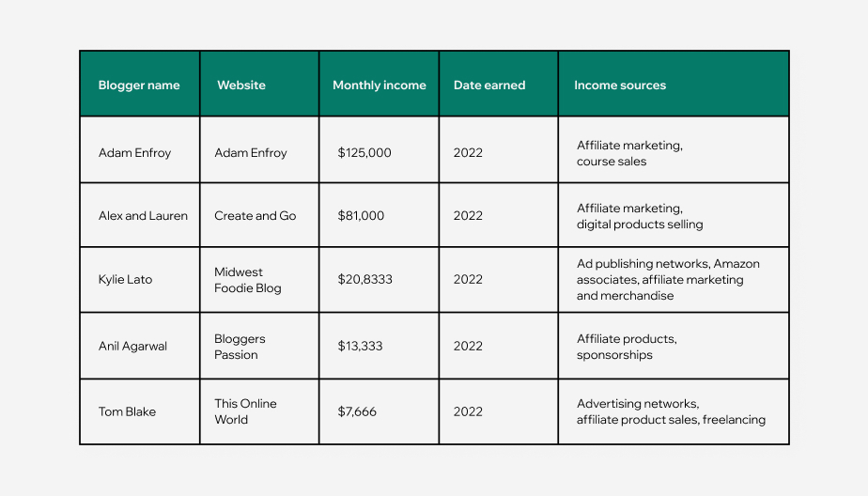Select the $7,666 monthly income value
This screenshot has width=868, height=496.
pyautogui.click(x=357, y=411)
